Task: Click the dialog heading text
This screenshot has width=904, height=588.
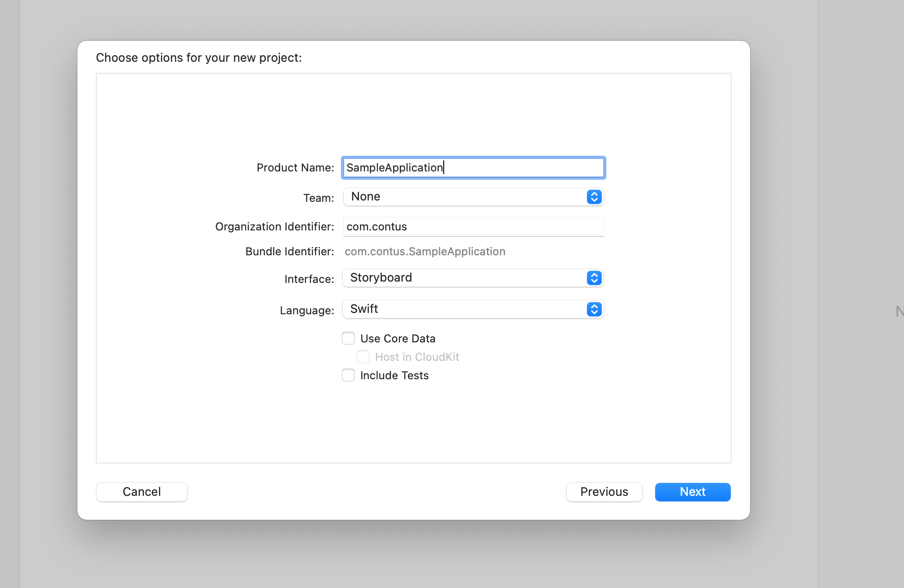Action: (x=199, y=58)
